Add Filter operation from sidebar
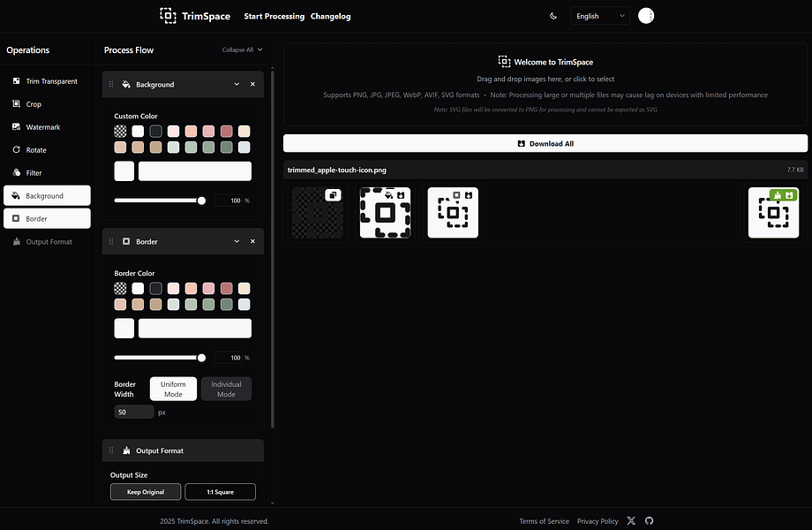The width and height of the screenshot is (812, 530). pyautogui.click(x=47, y=172)
